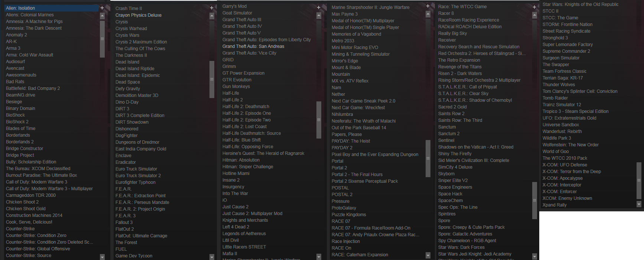Click scrollbar thumb in the Half-Life column
The width and height of the screenshot is (644, 260).
319,120
